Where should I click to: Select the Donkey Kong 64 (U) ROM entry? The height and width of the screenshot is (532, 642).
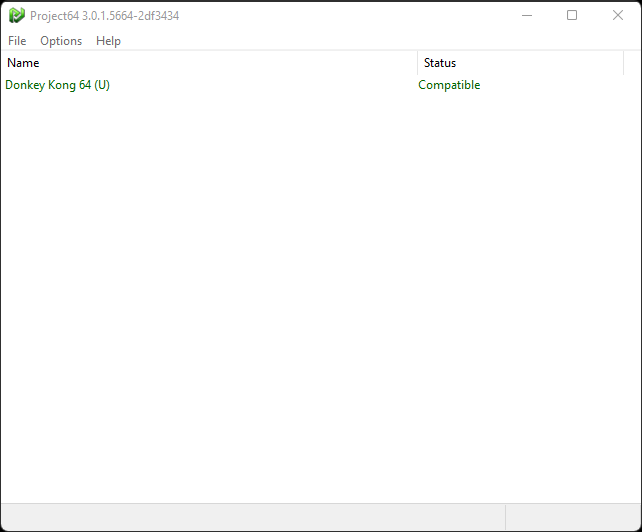57,85
